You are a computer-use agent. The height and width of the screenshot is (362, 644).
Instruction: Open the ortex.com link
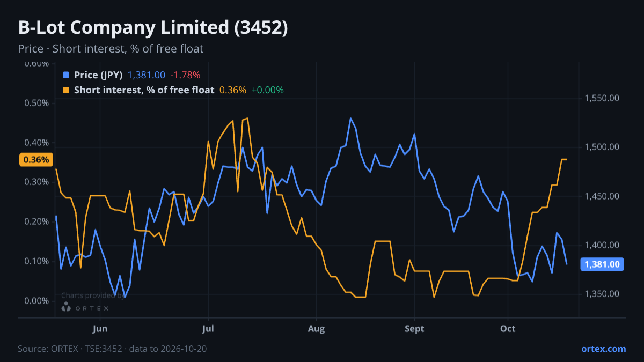tap(603, 349)
